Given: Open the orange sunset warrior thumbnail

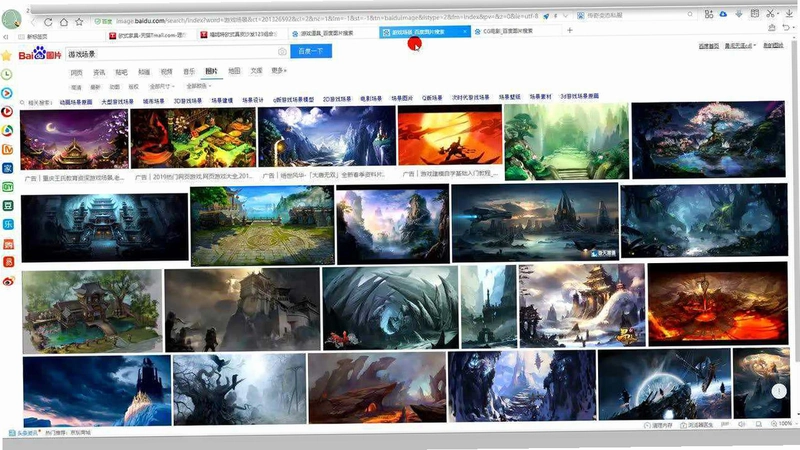Looking at the screenshot, I should [x=450, y=135].
